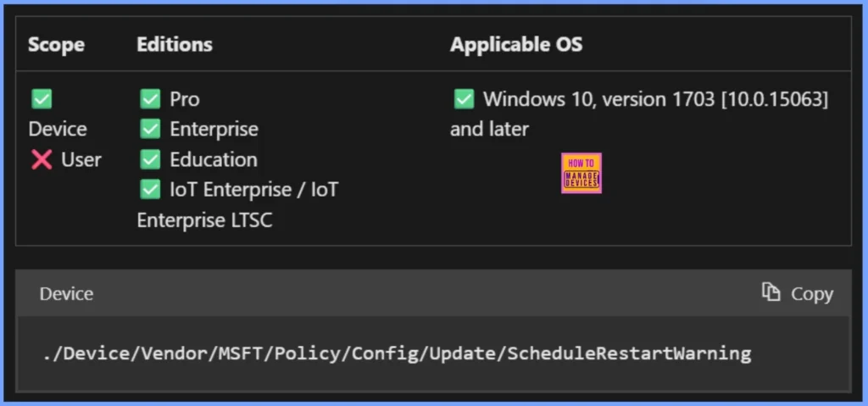Click the Device label in code block header
The width and height of the screenshot is (868, 406).
tap(66, 293)
